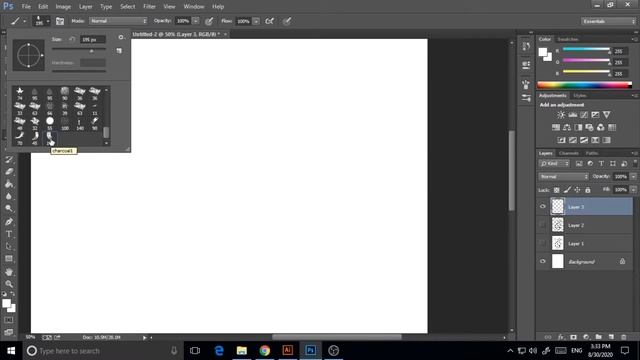Enable airbrush-style build-up icon
The width and height of the screenshot is (640, 360).
[269, 21]
